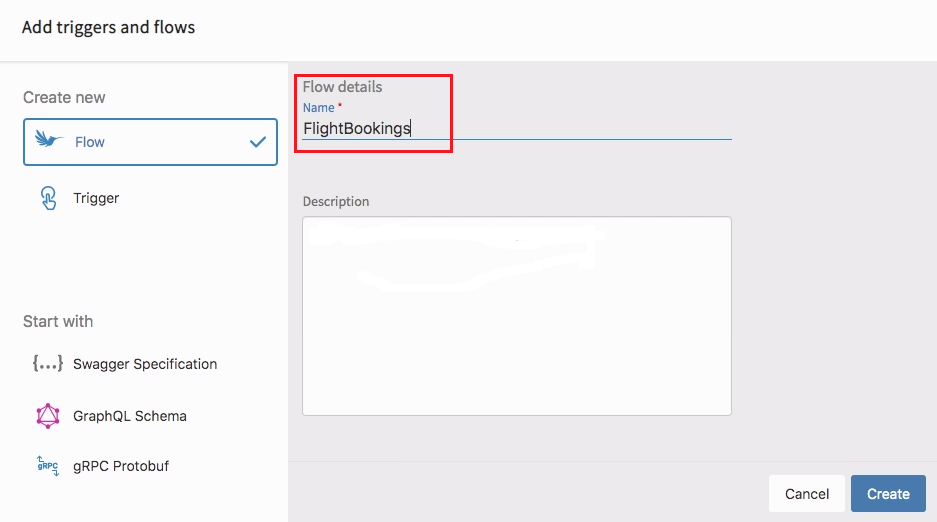Choose GraphQL Schema to start with
The width and height of the screenshot is (937, 522).
(130, 416)
